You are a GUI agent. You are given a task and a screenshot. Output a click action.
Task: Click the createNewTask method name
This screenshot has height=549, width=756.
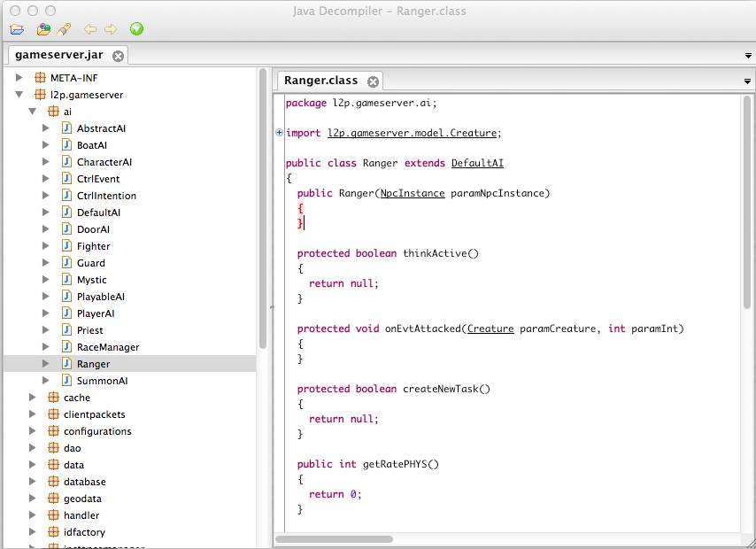pos(443,389)
